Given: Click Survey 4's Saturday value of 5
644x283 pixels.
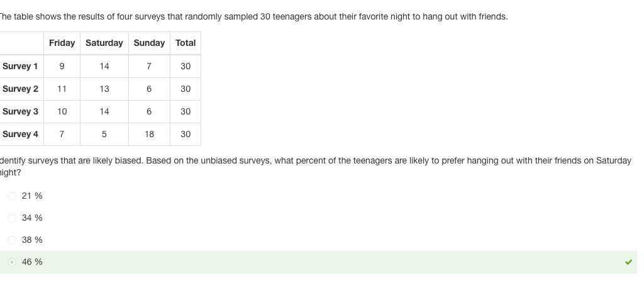Looking at the screenshot, I should click(x=104, y=134).
